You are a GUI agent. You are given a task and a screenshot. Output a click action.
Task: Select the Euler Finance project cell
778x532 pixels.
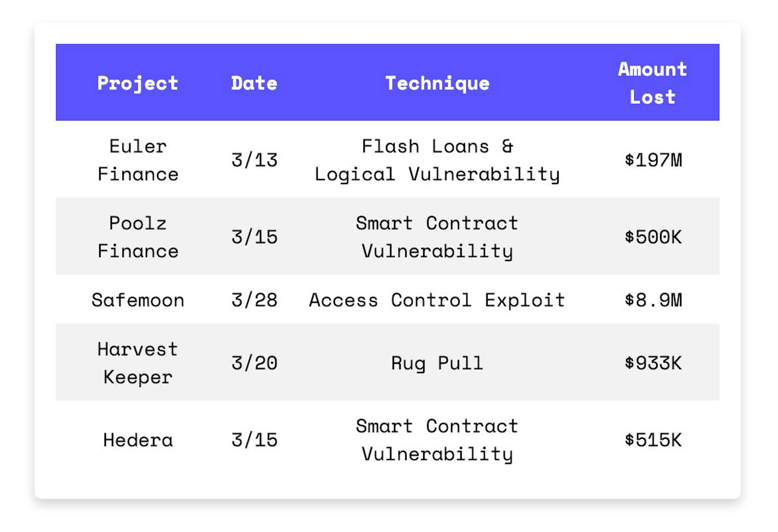[x=138, y=160]
